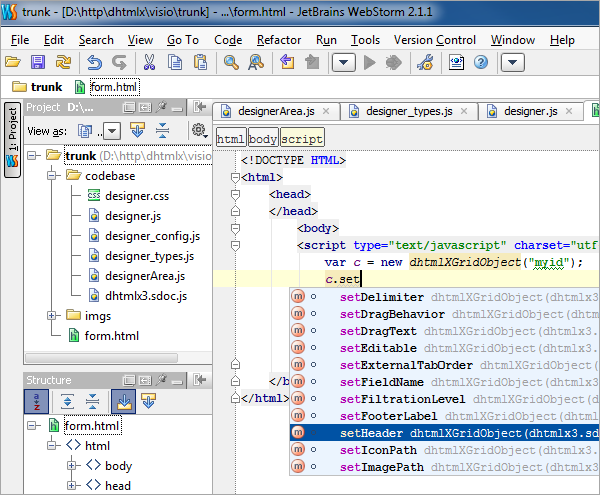The width and height of the screenshot is (600, 495).
Task: Click form.html in navigation bar
Action: (107, 87)
